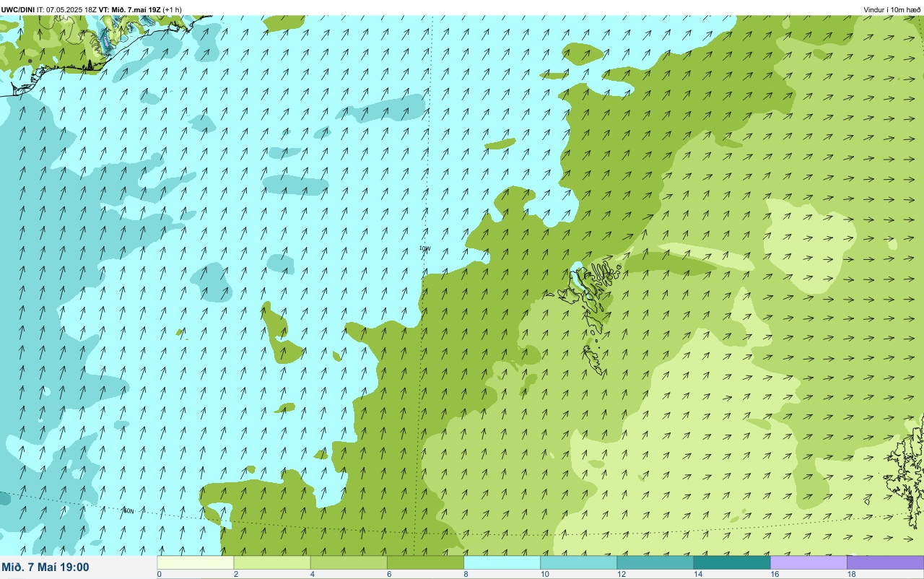
Task: Click the turquoise 10–12 legend swatch
Action: click(578, 562)
